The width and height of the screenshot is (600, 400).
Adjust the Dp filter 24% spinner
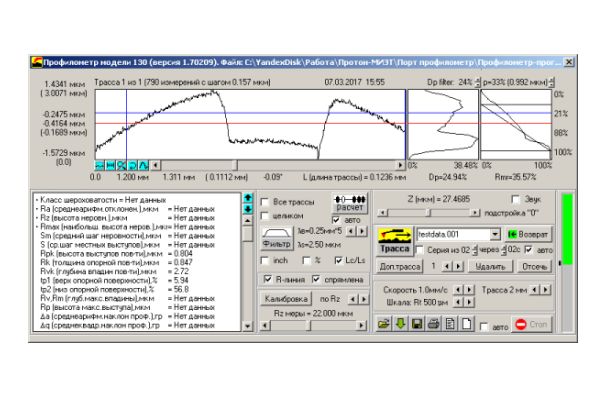477,82
